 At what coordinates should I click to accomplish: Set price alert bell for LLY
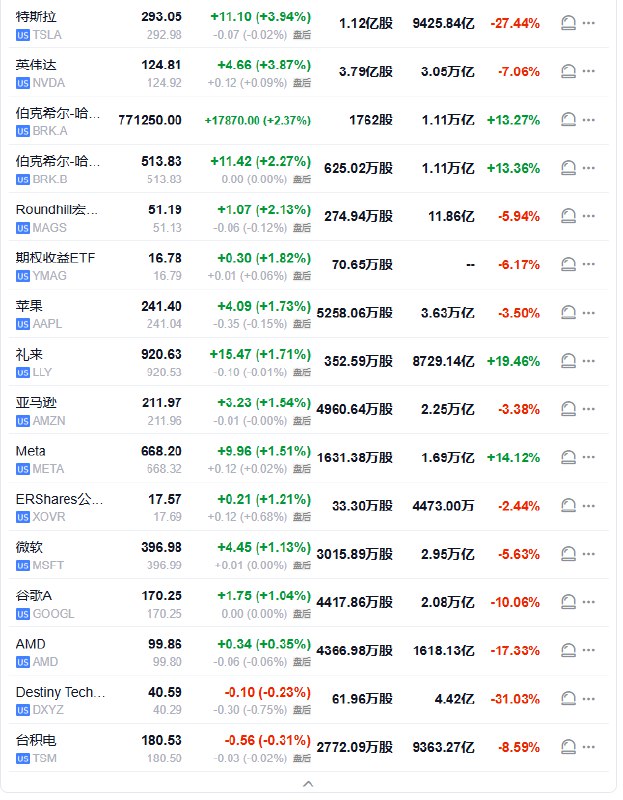pyautogui.click(x=568, y=361)
